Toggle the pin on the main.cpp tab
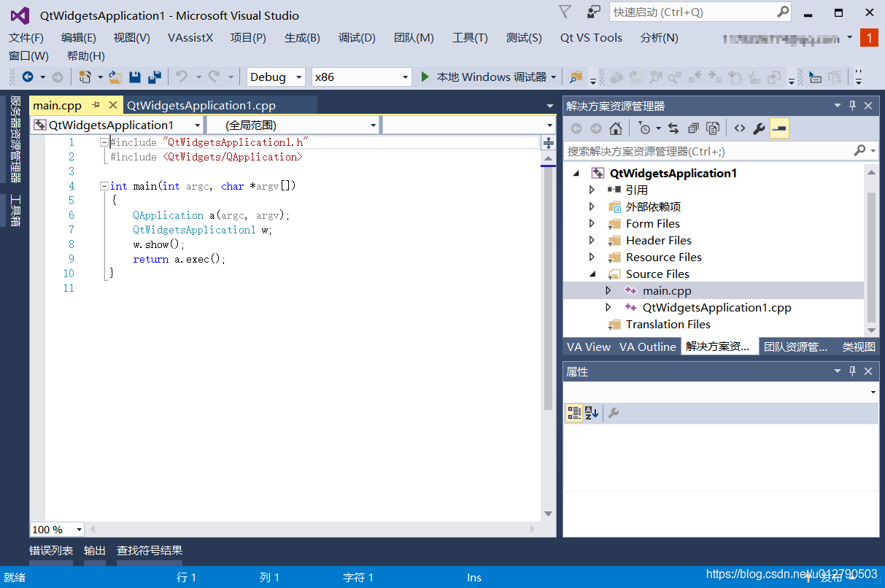 (96, 105)
